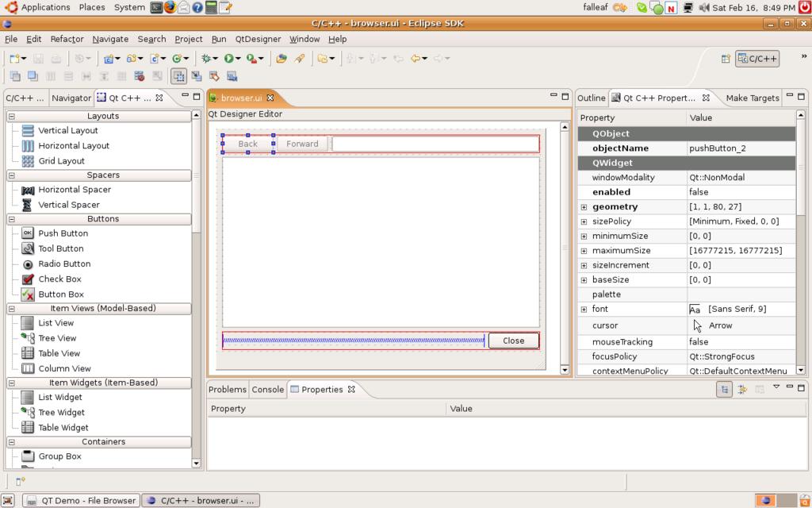This screenshot has width=812, height=508.
Task: Select Check Box in widget box
Action: (59, 279)
